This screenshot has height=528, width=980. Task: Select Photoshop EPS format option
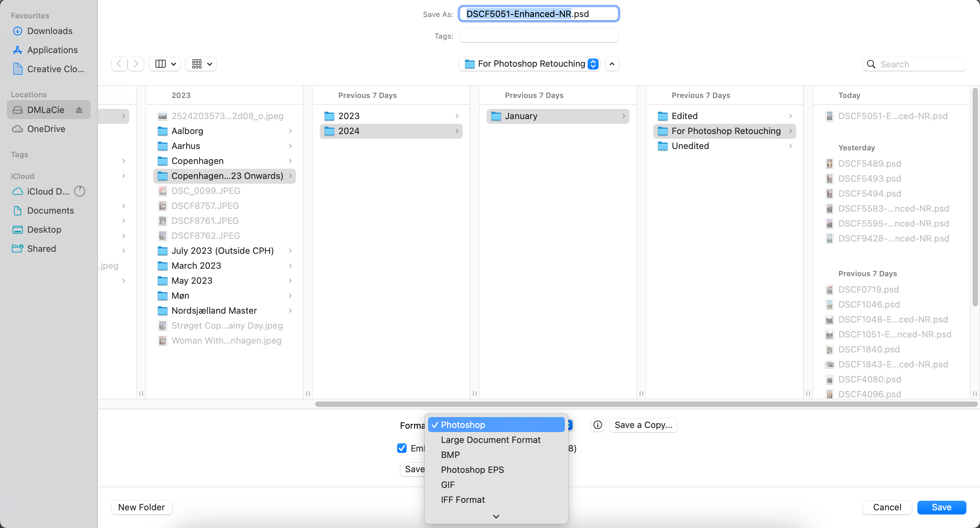pos(472,470)
